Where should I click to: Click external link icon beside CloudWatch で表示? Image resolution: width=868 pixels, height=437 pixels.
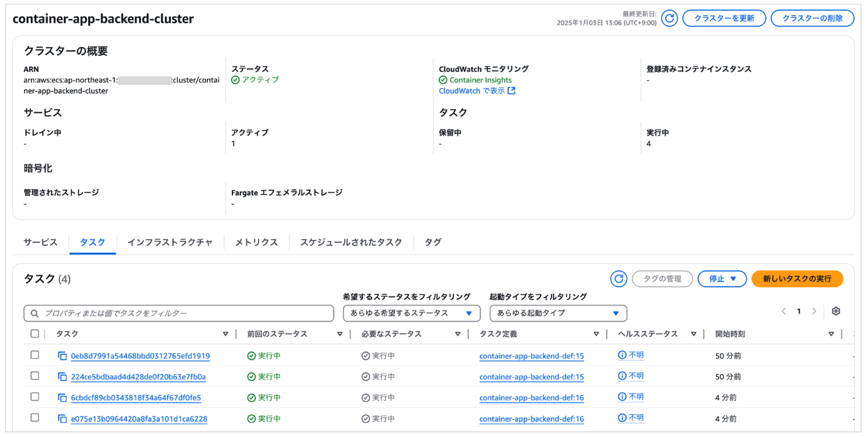511,91
